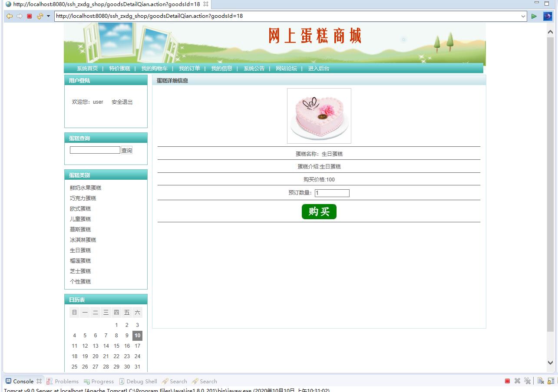
Task: Click the forward navigation arrow
Action: [19, 16]
